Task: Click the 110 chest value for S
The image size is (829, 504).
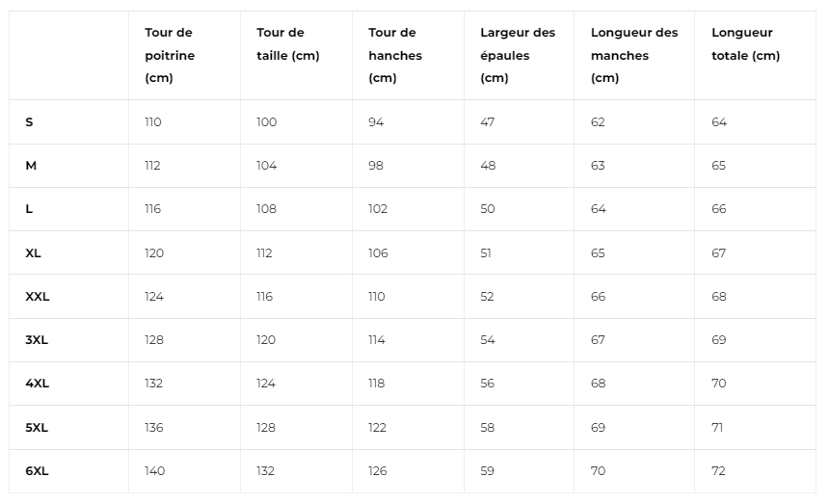Action: [153, 122]
